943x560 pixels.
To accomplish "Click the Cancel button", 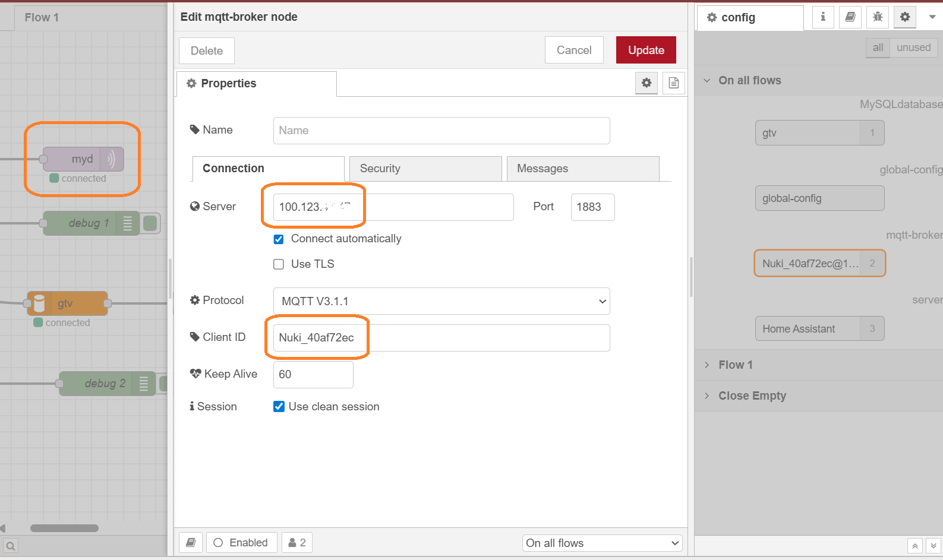I will (x=573, y=50).
